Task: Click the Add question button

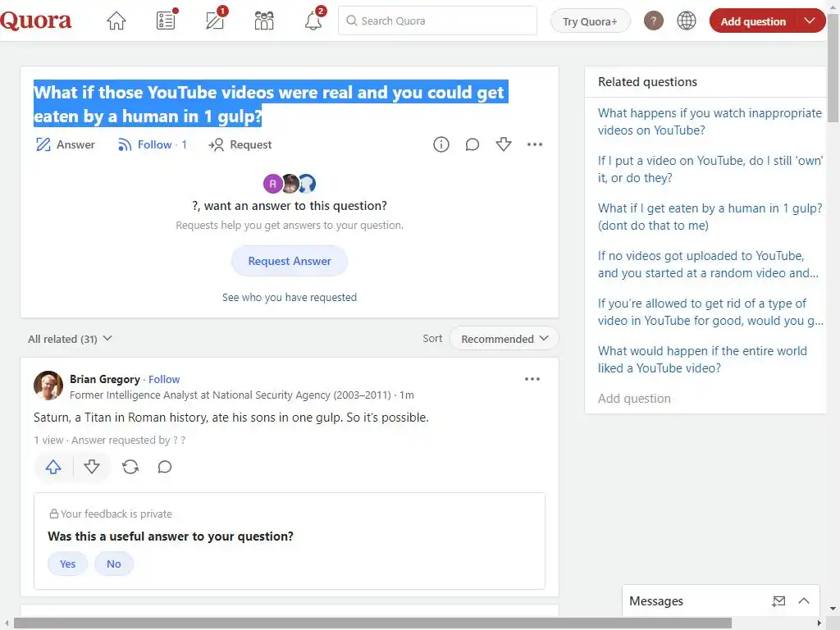Action: coord(753,21)
